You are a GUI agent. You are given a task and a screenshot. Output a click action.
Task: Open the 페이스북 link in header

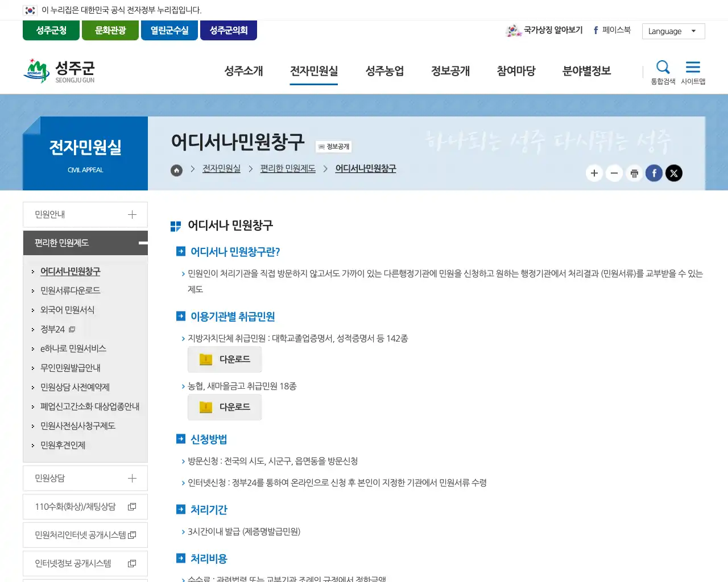(612, 30)
